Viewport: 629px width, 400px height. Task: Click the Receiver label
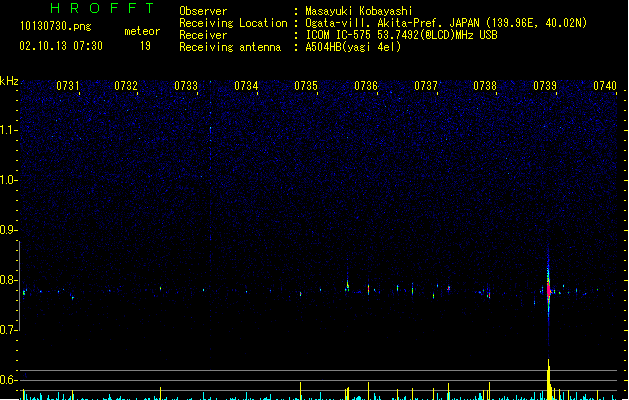click(x=203, y=35)
